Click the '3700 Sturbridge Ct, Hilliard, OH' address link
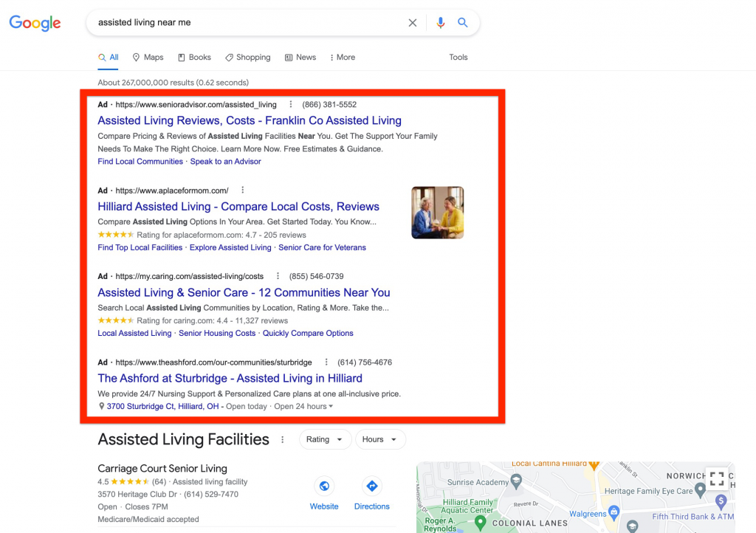This screenshot has height=533, width=756. [x=162, y=406]
